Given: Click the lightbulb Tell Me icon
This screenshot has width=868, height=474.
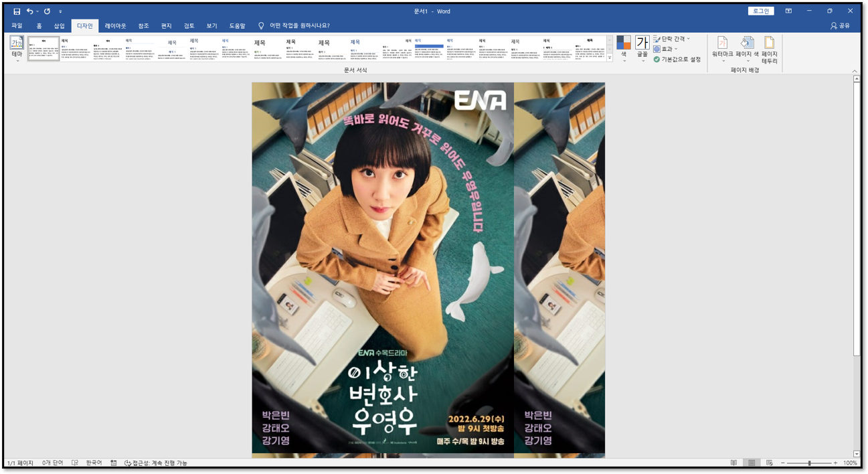Looking at the screenshot, I should (x=261, y=26).
